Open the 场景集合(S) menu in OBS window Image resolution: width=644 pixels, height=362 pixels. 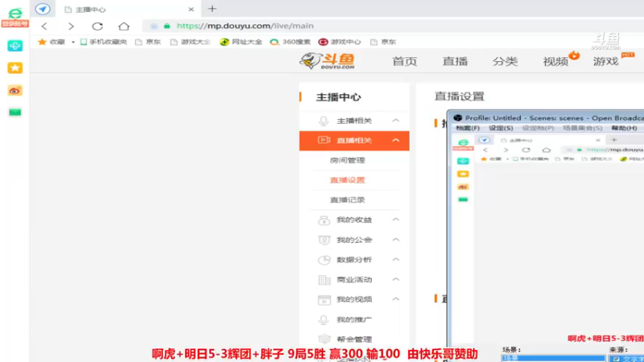(582, 128)
